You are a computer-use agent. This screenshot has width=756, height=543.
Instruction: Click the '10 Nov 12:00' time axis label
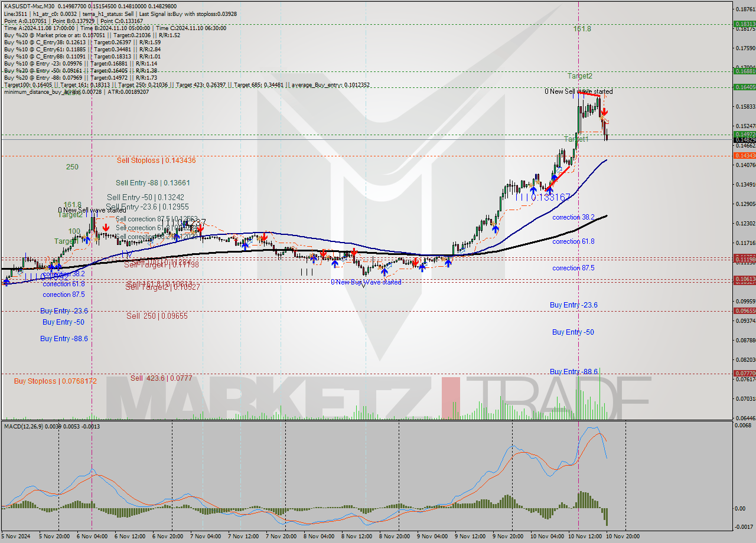tap(585, 537)
